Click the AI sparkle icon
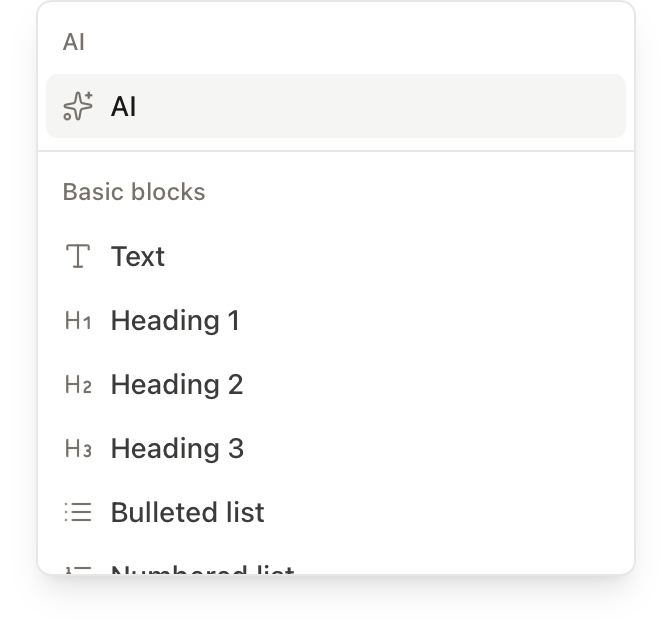 (x=78, y=106)
